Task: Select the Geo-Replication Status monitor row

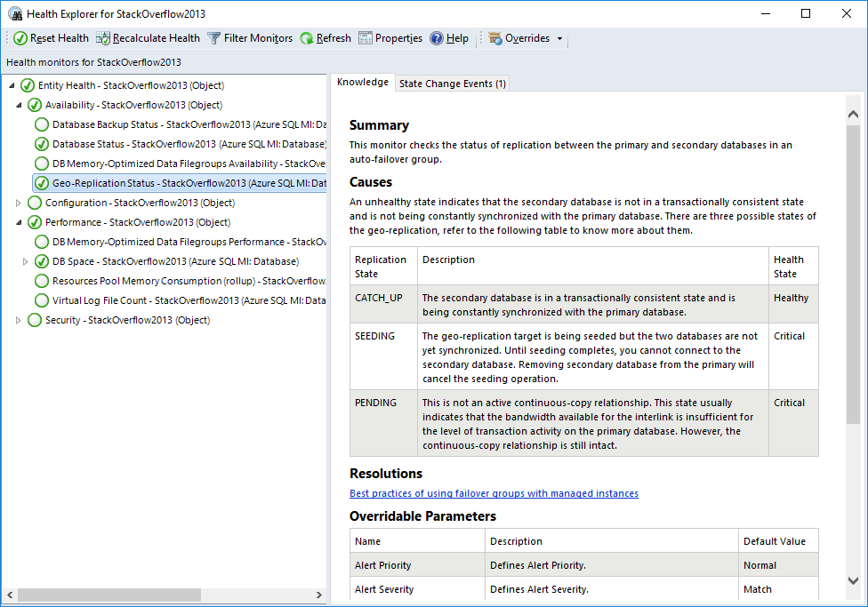Action: pos(180,183)
